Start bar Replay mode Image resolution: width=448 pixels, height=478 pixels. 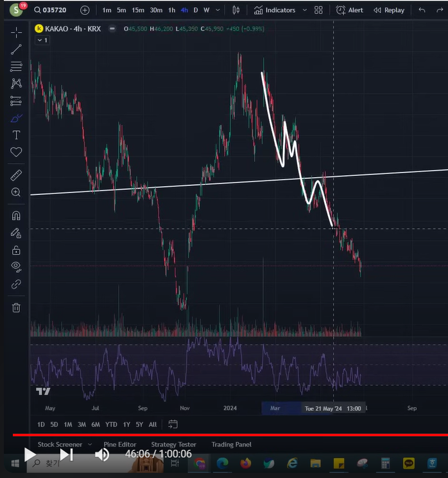(x=389, y=10)
